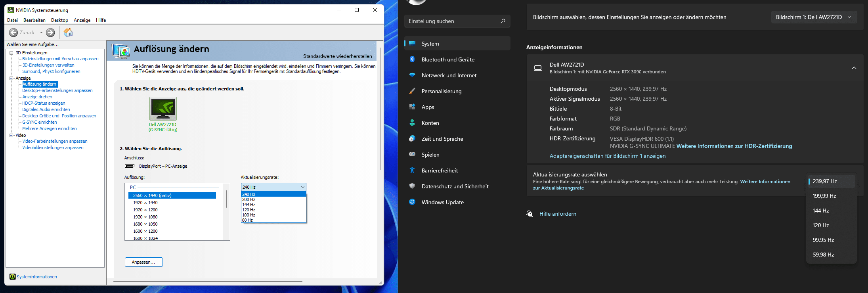
Task: Open Apps settings category
Action: 457,107
